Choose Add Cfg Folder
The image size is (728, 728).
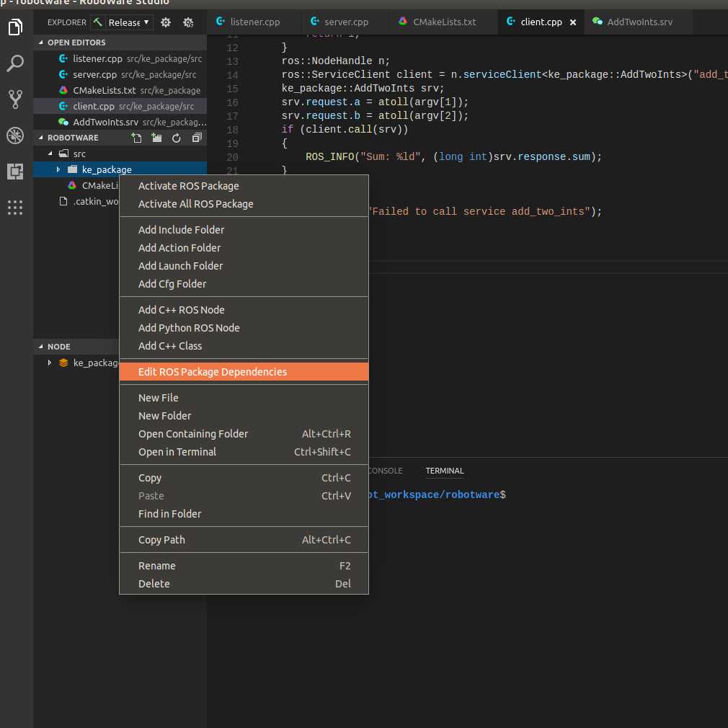tap(244, 284)
